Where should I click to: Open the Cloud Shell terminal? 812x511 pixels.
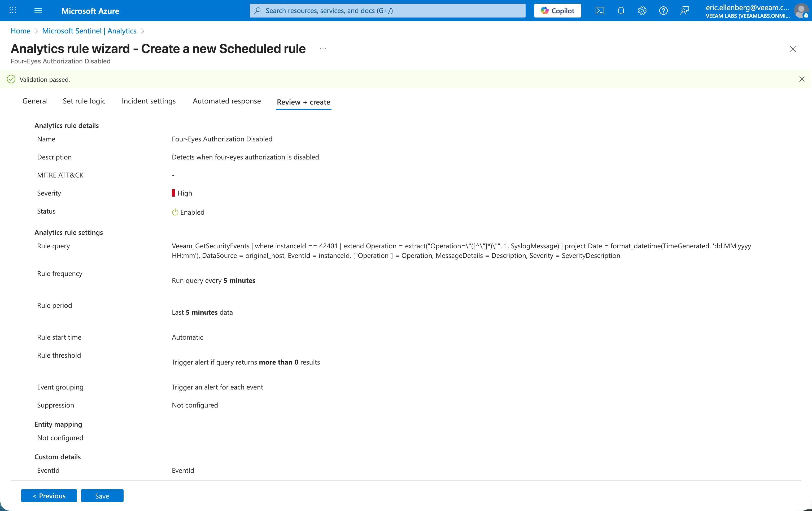[x=600, y=10]
